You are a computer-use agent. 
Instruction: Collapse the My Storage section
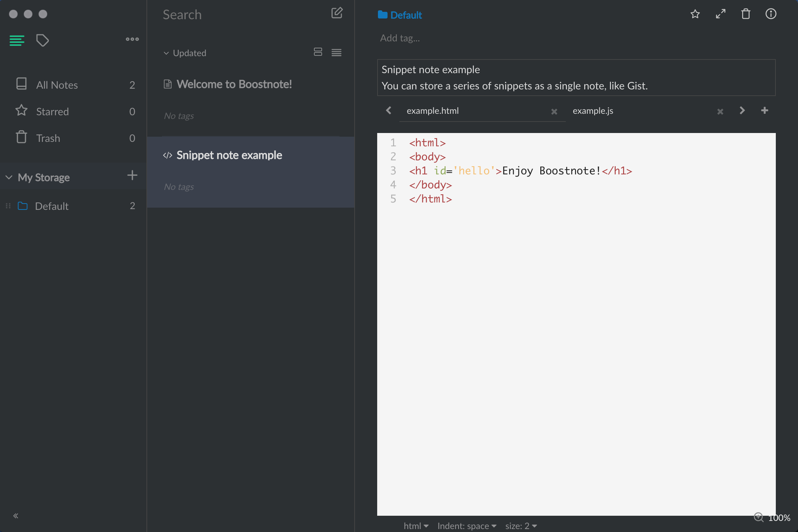pos(9,177)
